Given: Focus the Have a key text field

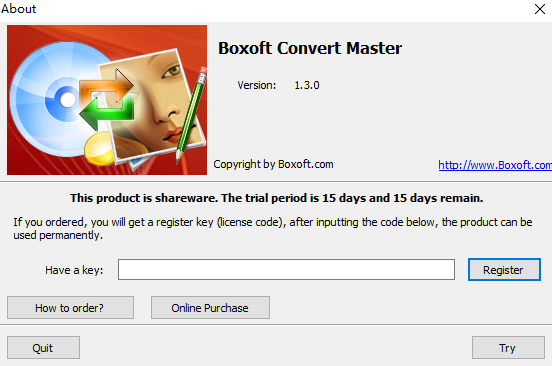Looking at the screenshot, I should (286, 270).
